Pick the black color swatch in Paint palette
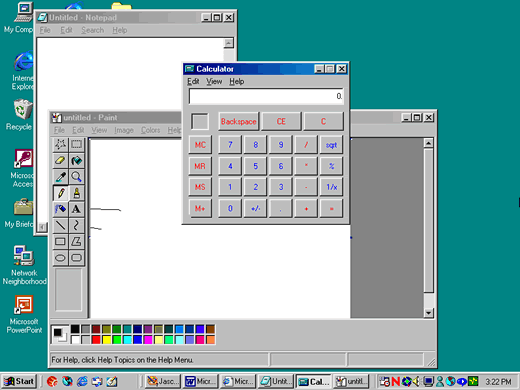520x390 pixels. coord(75,329)
